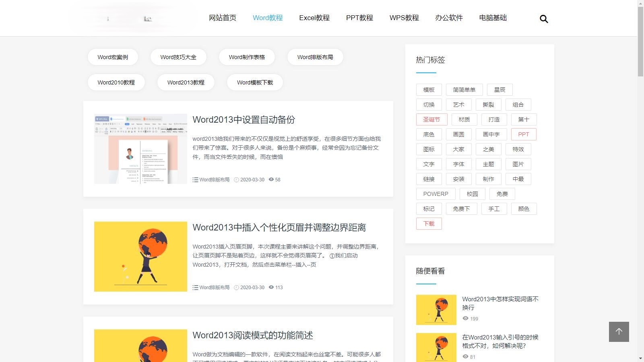
Task: Open the Word2010教程 category
Action: click(x=116, y=82)
